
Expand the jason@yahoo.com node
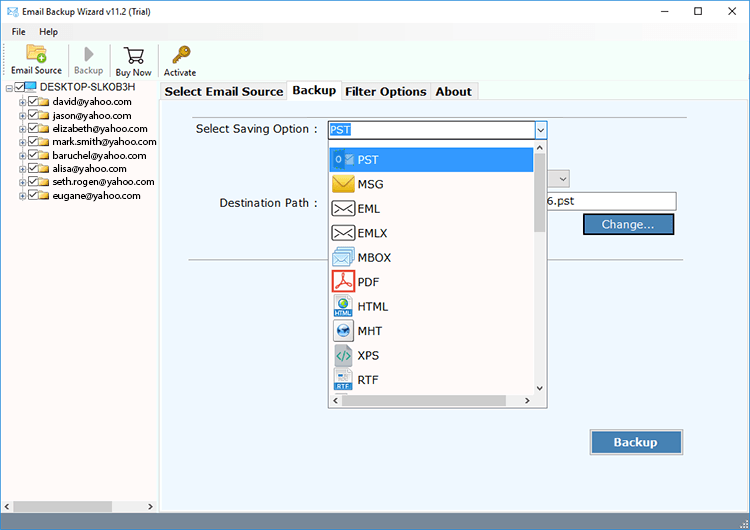tap(22, 116)
